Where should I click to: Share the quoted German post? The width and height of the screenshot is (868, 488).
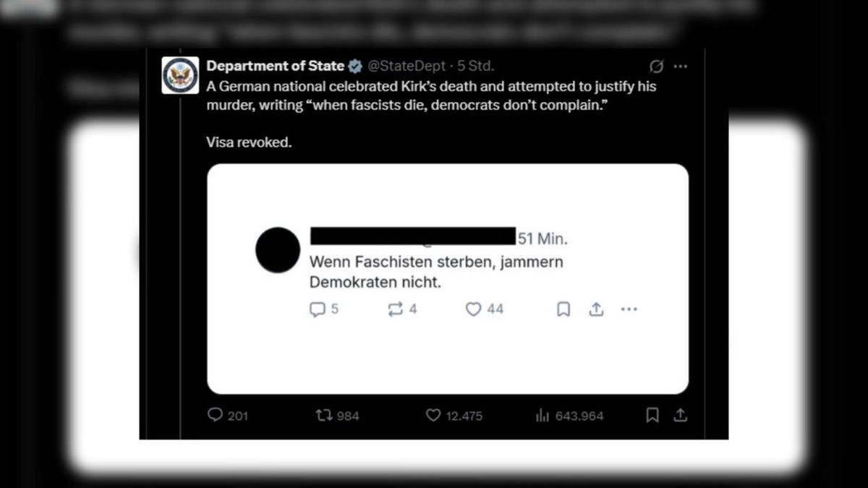click(596, 309)
